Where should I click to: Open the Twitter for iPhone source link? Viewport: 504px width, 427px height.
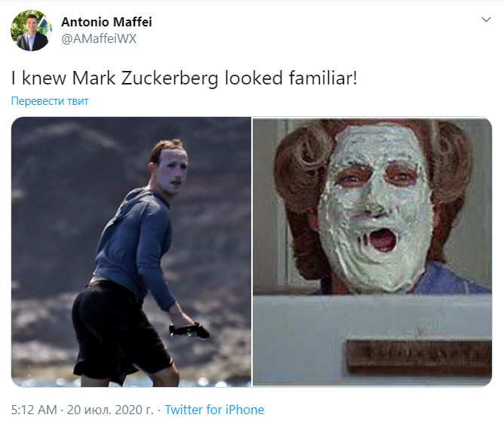[214, 410]
